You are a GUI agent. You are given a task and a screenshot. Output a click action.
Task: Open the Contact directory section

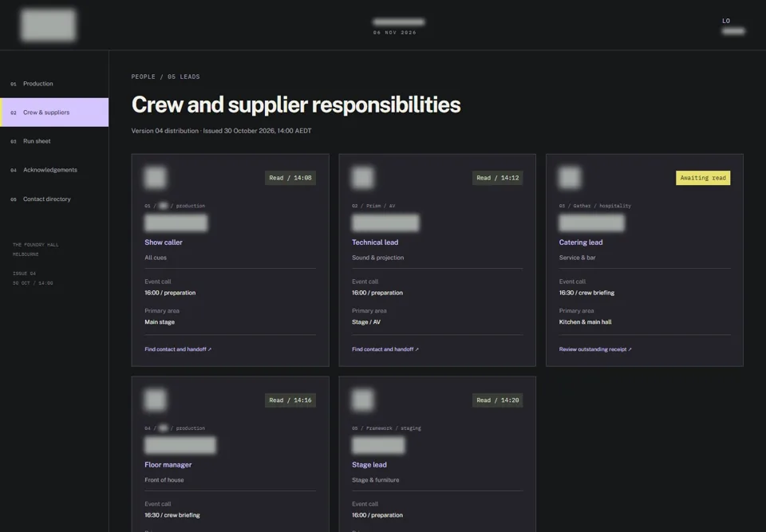click(x=54, y=199)
